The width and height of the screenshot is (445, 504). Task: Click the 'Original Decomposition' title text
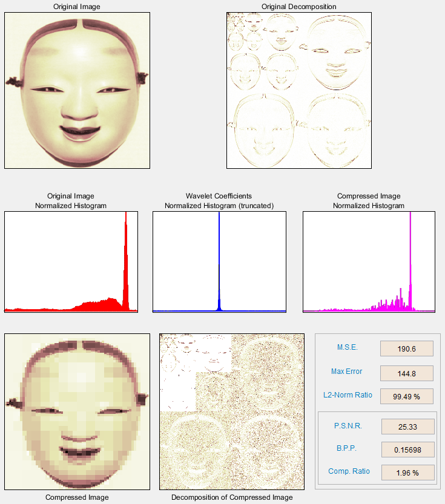[x=299, y=7]
